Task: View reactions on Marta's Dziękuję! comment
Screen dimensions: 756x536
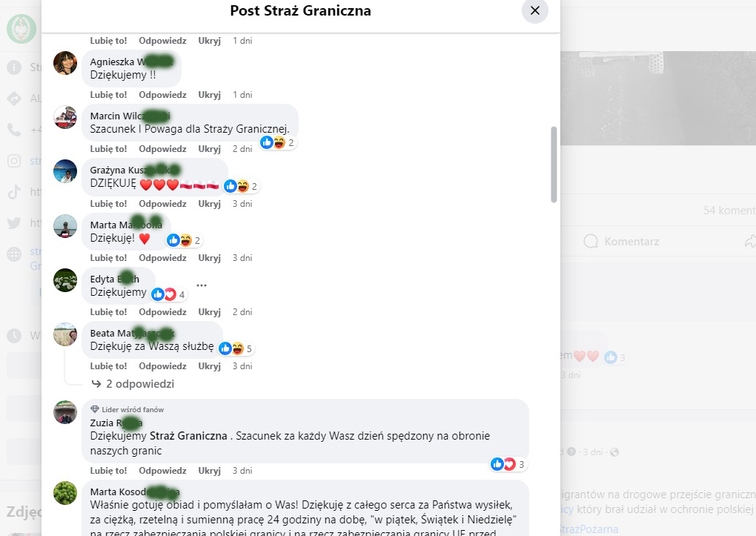Action: coord(184,240)
